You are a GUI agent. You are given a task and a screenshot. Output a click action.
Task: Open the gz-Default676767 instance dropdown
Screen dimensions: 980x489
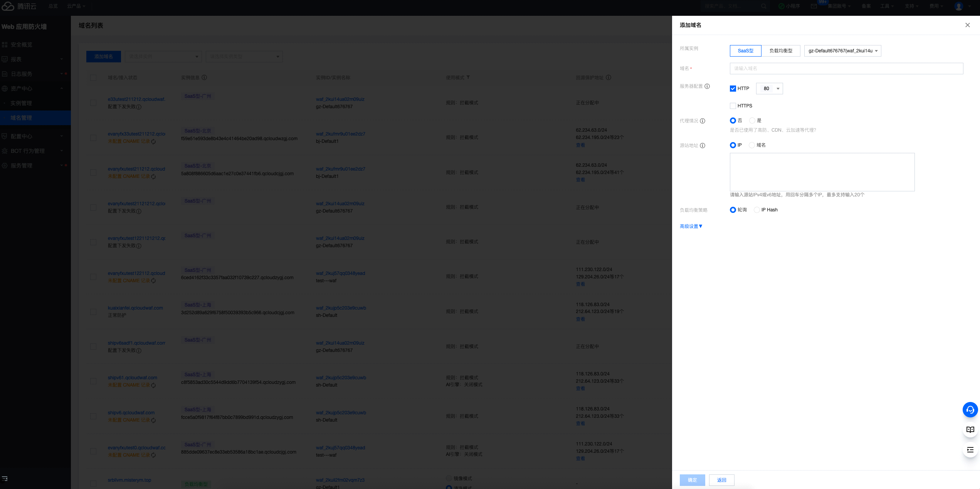(842, 51)
